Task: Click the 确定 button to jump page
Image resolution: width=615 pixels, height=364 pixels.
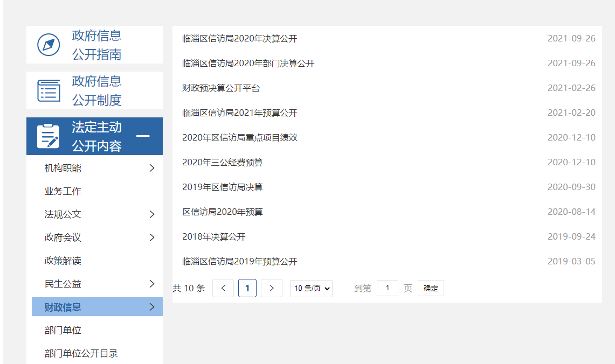Action: [431, 288]
